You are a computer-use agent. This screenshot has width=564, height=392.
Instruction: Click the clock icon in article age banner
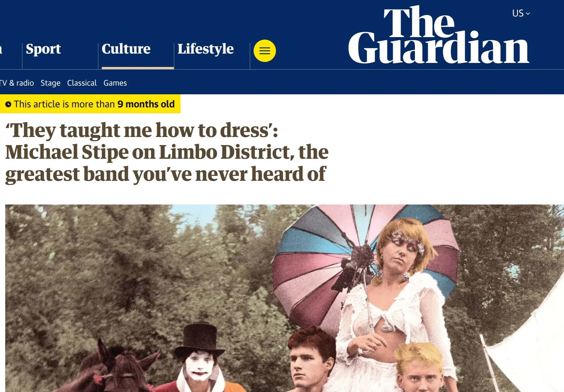tap(8, 104)
